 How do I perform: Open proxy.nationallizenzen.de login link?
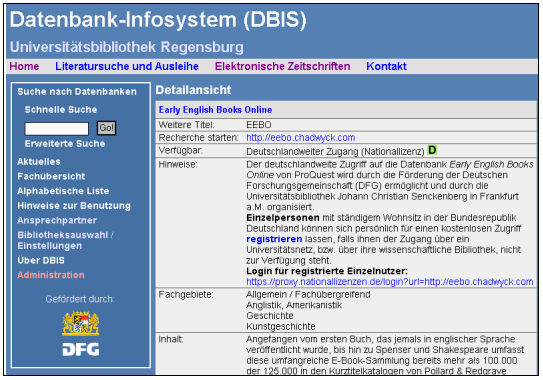click(390, 282)
